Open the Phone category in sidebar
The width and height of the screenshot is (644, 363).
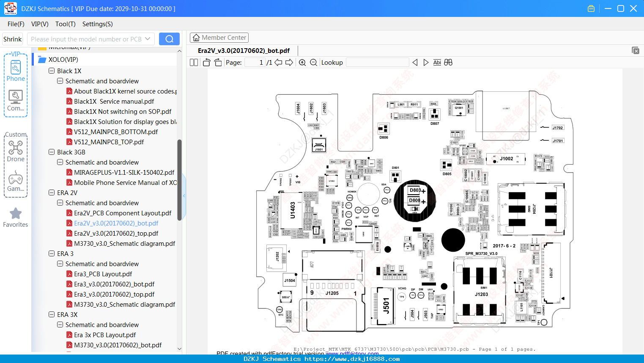16,71
